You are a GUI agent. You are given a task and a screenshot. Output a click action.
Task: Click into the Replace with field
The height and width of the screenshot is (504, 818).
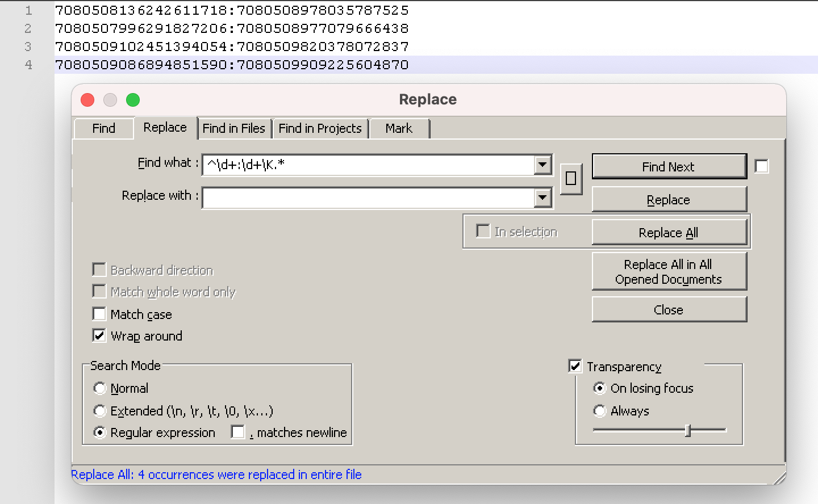(368, 198)
